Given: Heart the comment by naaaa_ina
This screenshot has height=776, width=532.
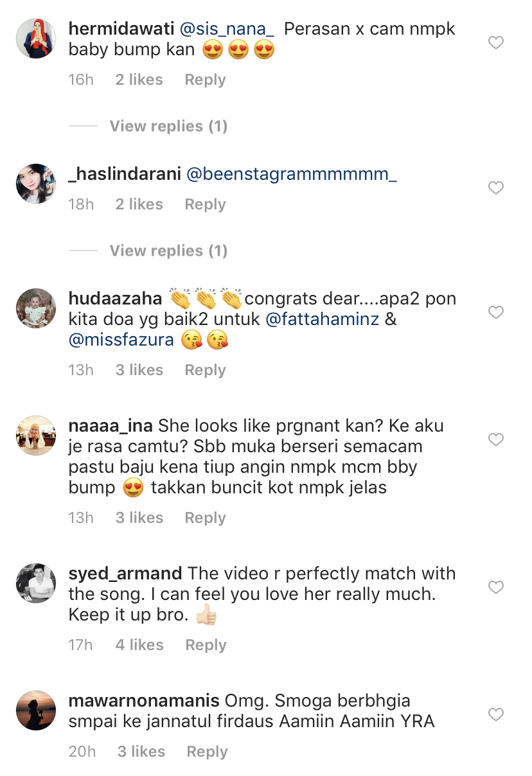Looking at the screenshot, I should click(495, 440).
